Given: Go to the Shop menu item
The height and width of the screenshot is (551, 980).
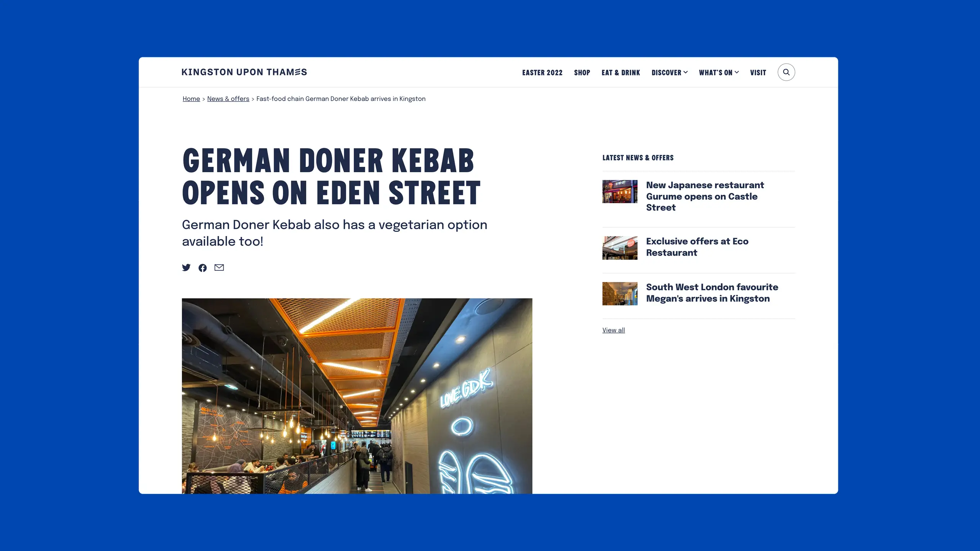Looking at the screenshot, I should (x=582, y=73).
